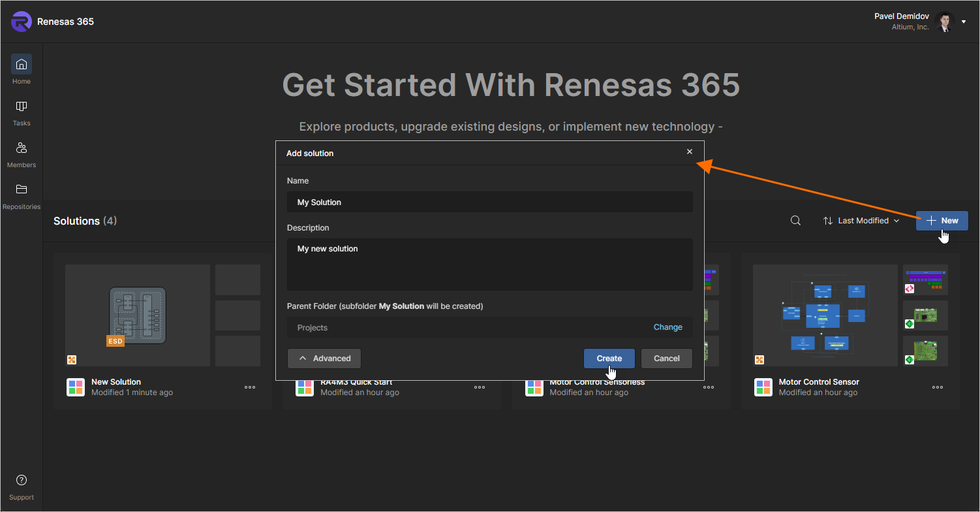This screenshot has width=980, height=512.
Task: Open the Home sidebar icon
Action: (x=22, y=65)
